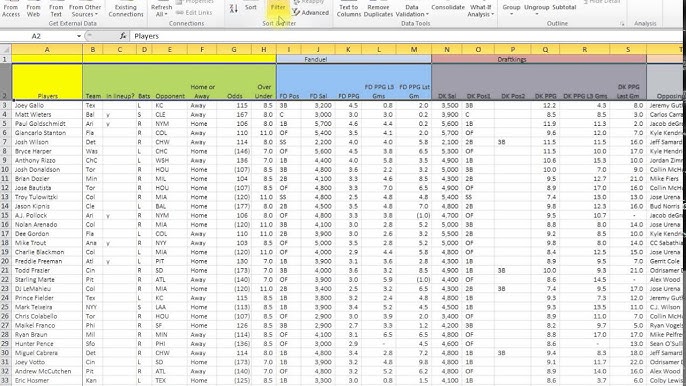
Task: Click Troy Tulowitzki's FD Pos SS cell
Action: (x=288, y=197)
